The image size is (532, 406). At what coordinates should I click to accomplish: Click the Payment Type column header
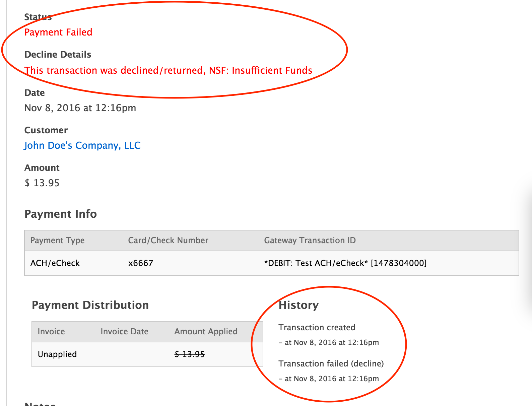coord(57,241)
